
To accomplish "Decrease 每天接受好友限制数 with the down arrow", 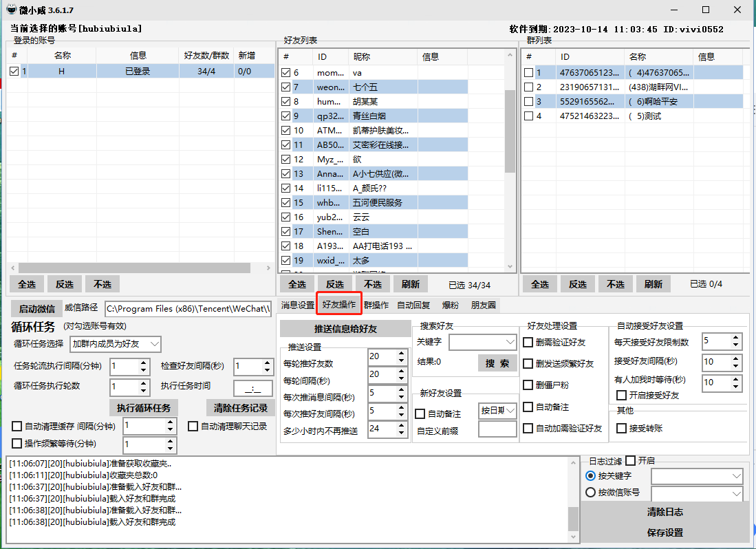I will click(x=736, y=345).
